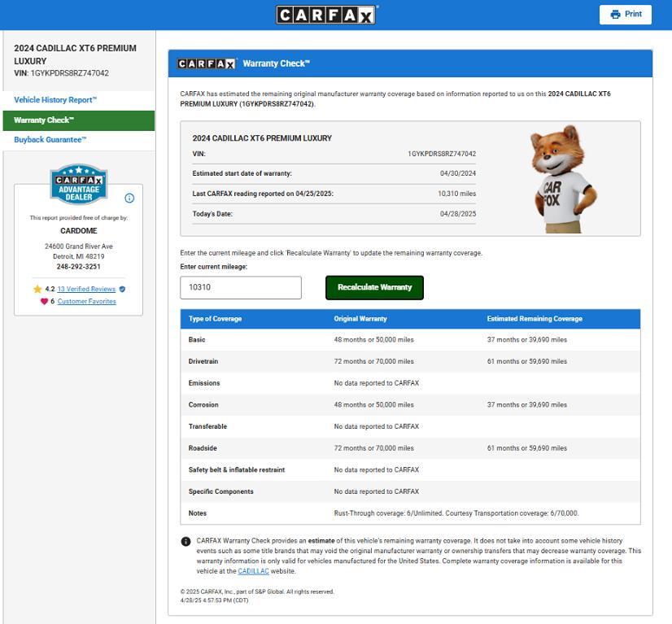Click the 10,310 miles reading value
672x624 pixels.
457,194
